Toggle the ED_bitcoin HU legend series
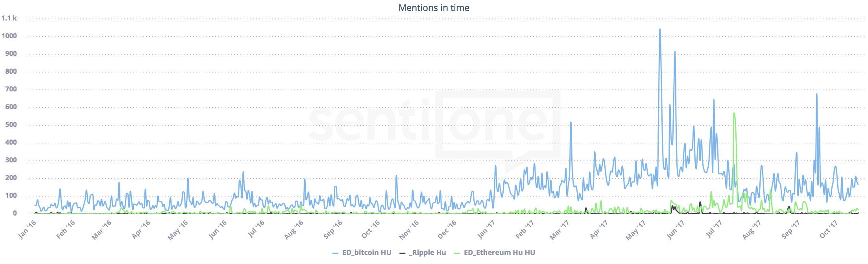This screenshot has width=868, height=264. click(x=366, y=253)
